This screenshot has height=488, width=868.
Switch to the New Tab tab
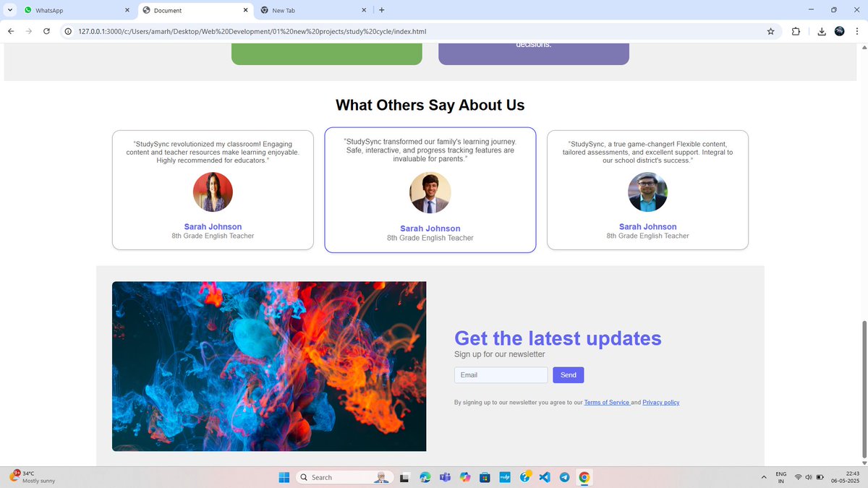312,11
